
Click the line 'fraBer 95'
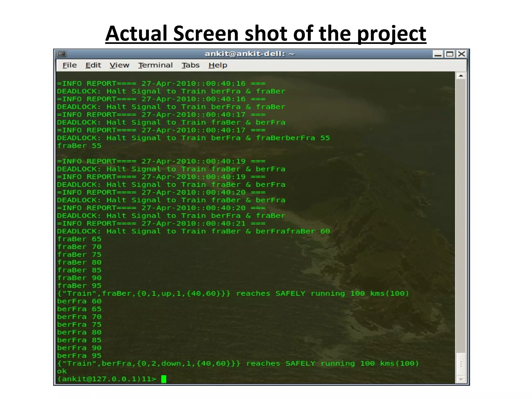(x=79, y=286)
